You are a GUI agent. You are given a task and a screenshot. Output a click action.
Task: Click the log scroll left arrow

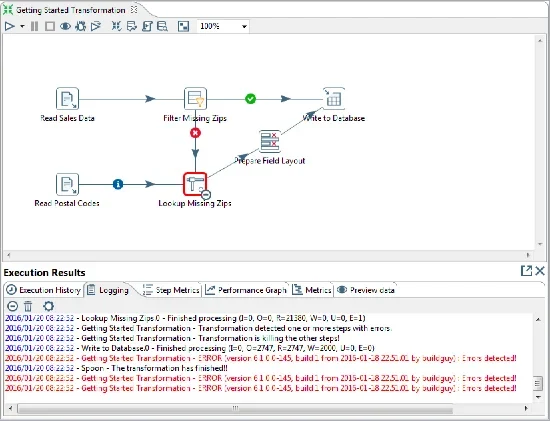point(10,408)
